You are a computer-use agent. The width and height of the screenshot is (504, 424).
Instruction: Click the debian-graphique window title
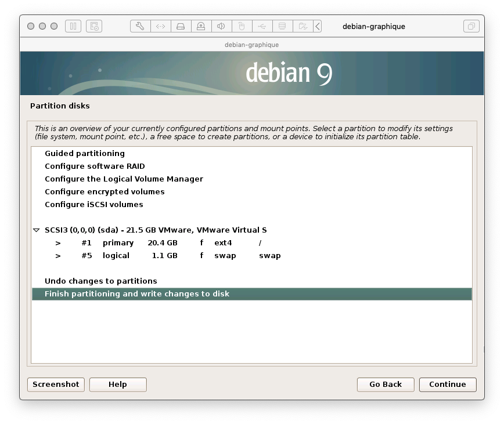pos(374,26)
